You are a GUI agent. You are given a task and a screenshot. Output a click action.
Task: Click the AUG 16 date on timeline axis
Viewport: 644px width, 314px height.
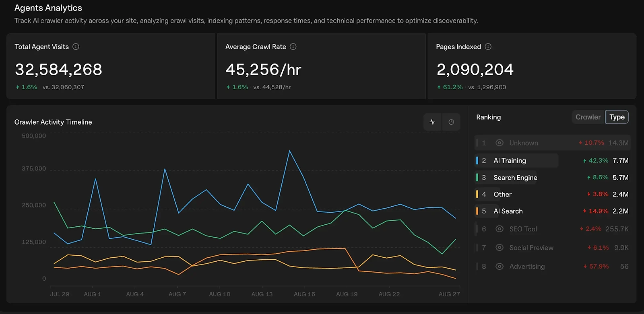coord(304,294)
